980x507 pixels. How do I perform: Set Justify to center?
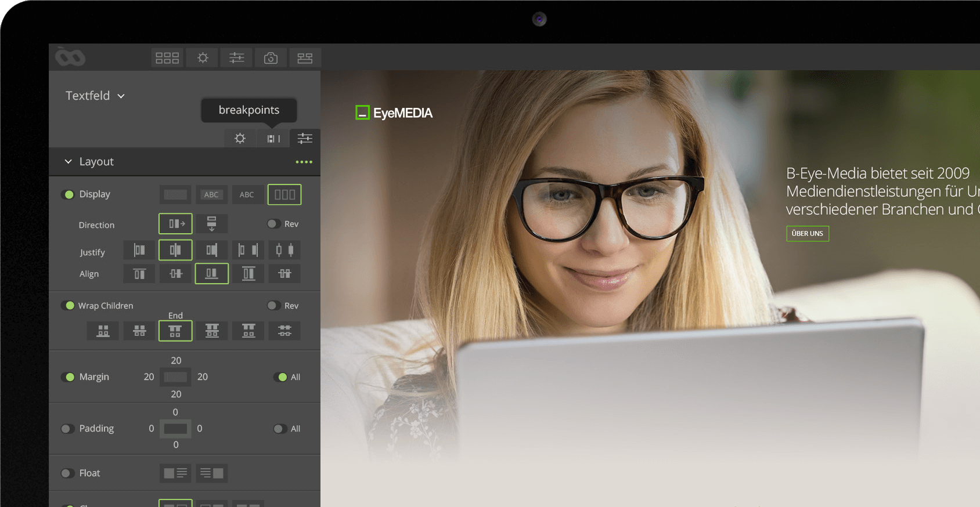click(175, 250)
